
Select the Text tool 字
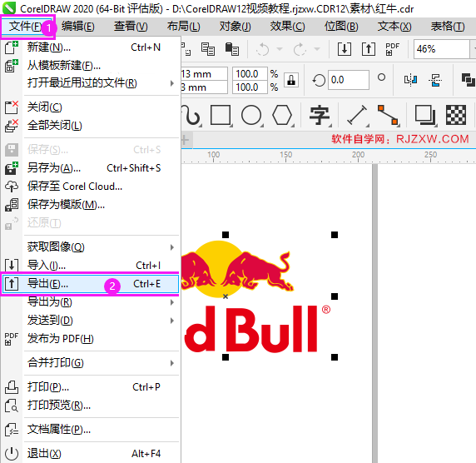coord(320,115)
